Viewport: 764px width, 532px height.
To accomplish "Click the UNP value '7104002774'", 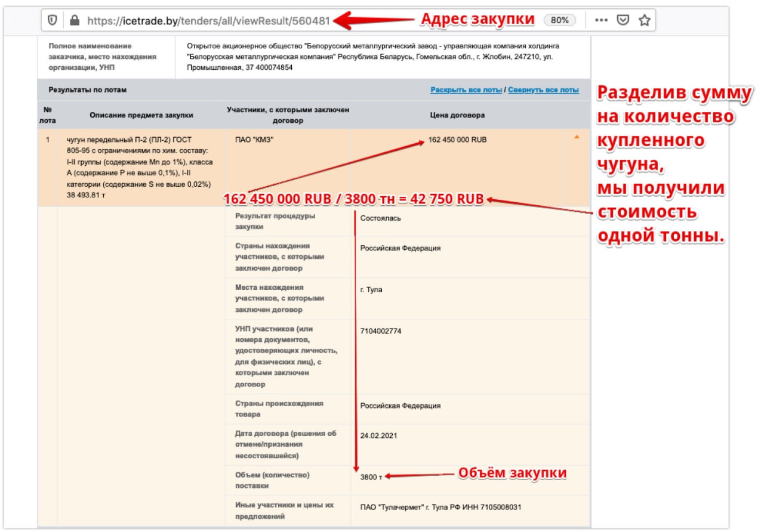I will coord(381,331).
